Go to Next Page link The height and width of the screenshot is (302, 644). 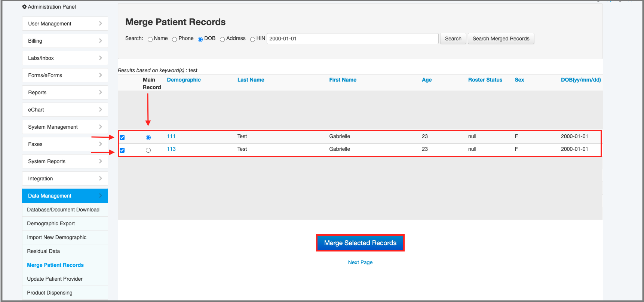pyautogui.click(x=360, y=262)
